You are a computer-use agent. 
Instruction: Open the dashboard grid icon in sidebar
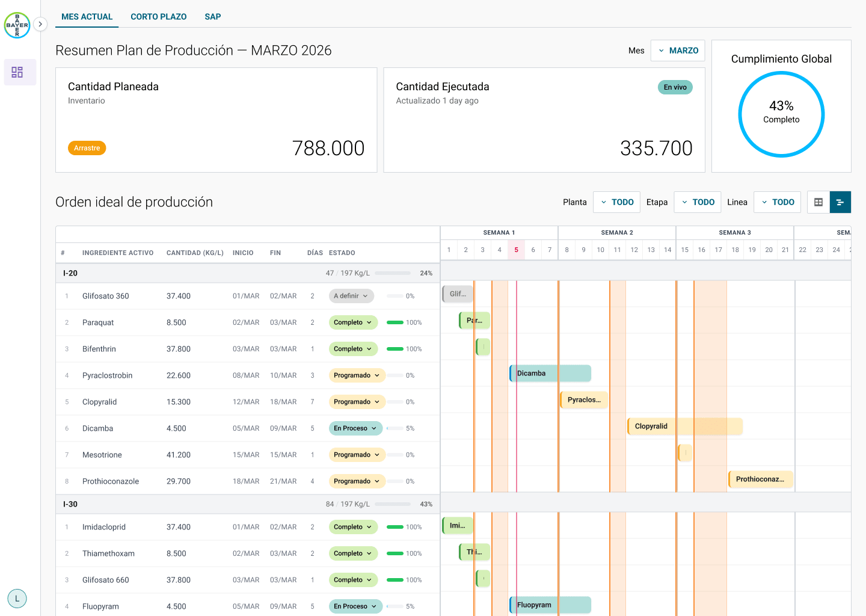17,72
